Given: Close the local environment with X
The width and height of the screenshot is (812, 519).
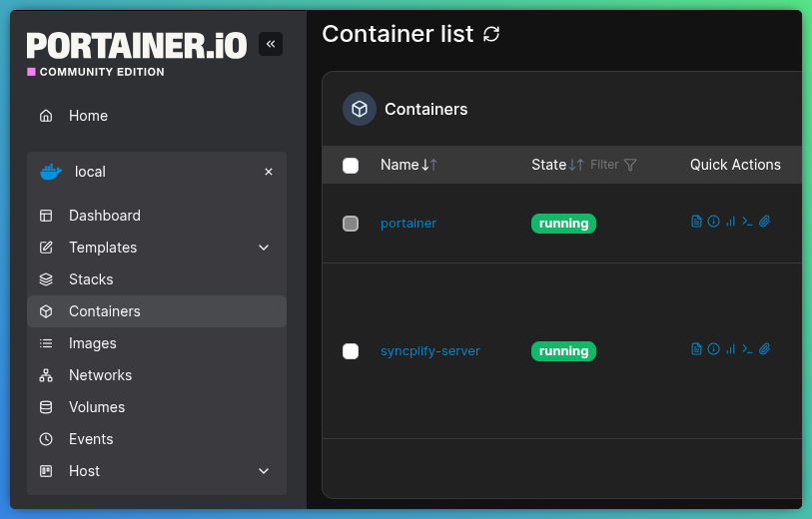Looking at the screenshot, I should tap(269, 172).
